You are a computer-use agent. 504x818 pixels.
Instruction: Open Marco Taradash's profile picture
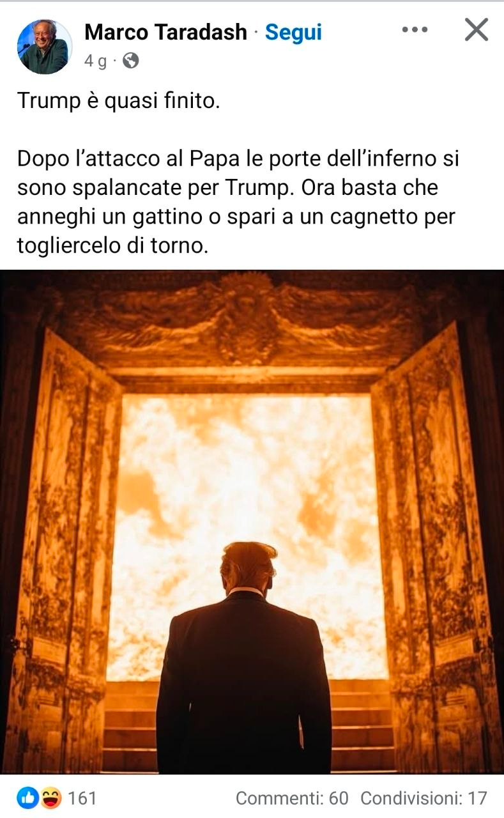[x=45, y=47]
